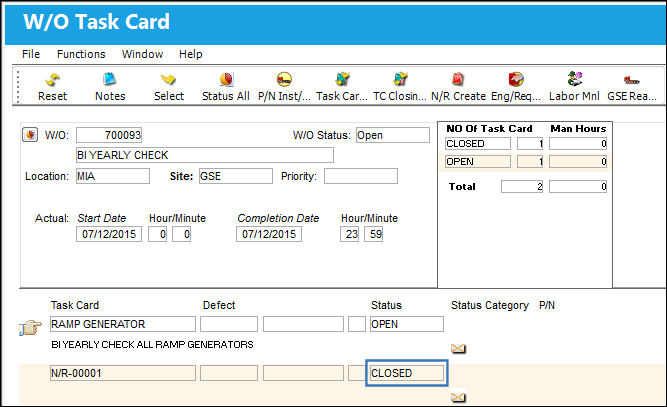The image size is (667, 407).
Task: Click the first Defect field of RAMP GENERATOR
Action: pos(229,324)
